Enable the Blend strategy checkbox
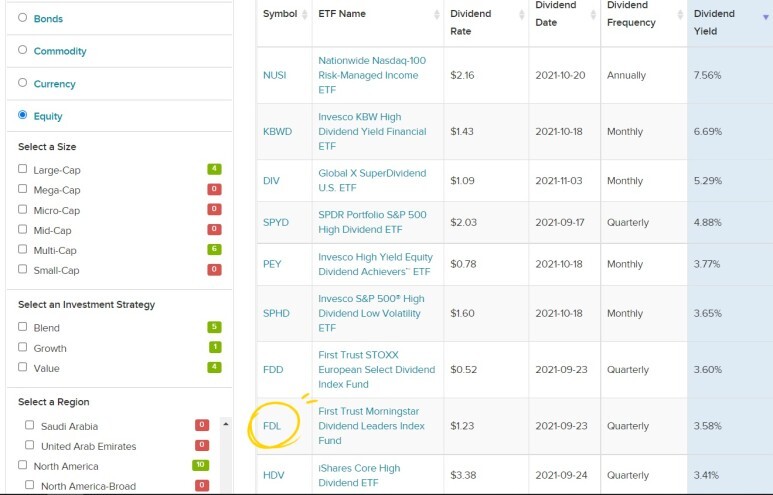 [x=22, y=326]
